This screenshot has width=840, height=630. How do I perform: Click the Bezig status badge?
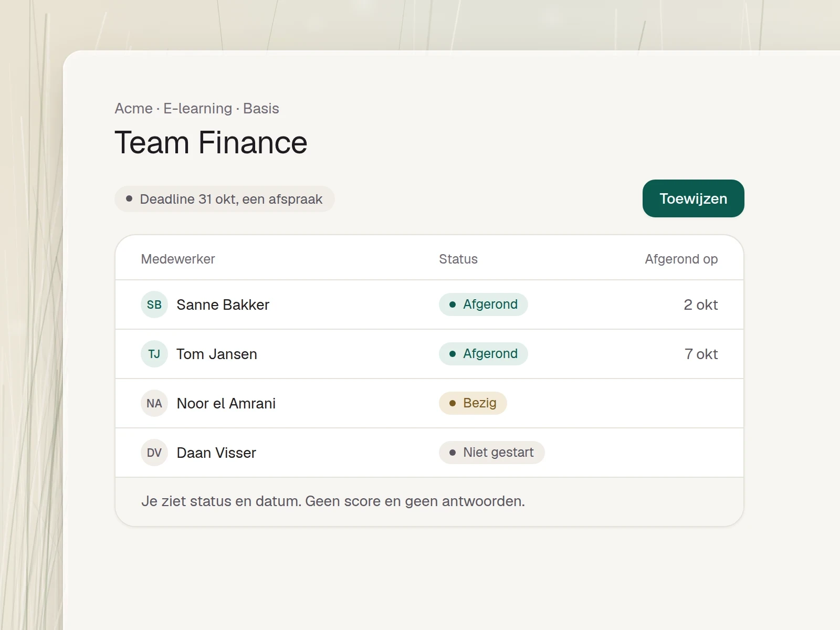473,403
